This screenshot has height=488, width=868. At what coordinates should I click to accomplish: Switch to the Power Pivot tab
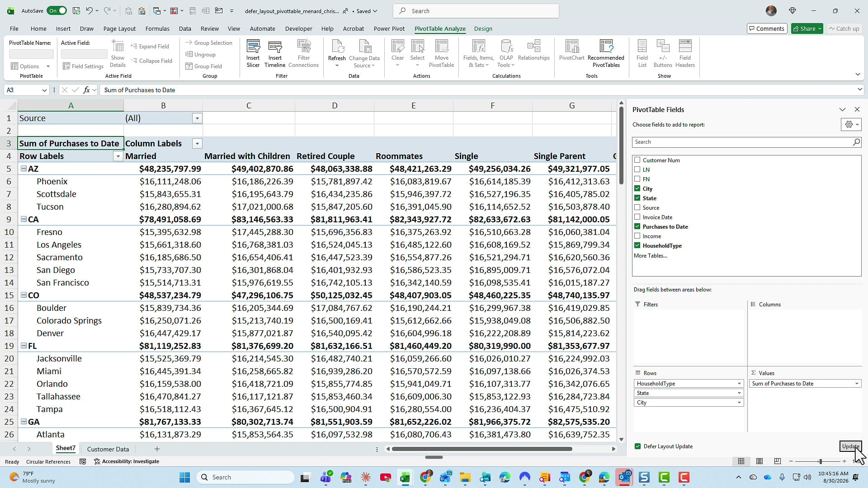[x=389, y=28]
